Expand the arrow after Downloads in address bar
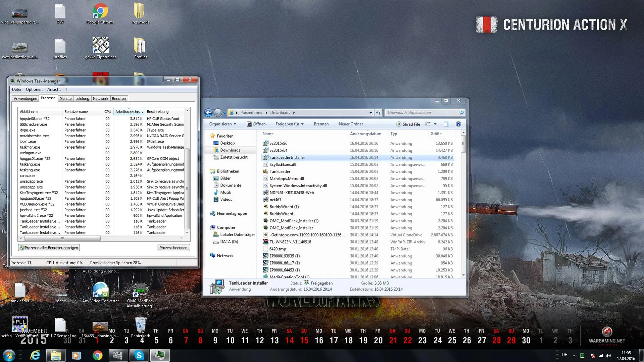 pyautogui.click(x=294, y=113)
